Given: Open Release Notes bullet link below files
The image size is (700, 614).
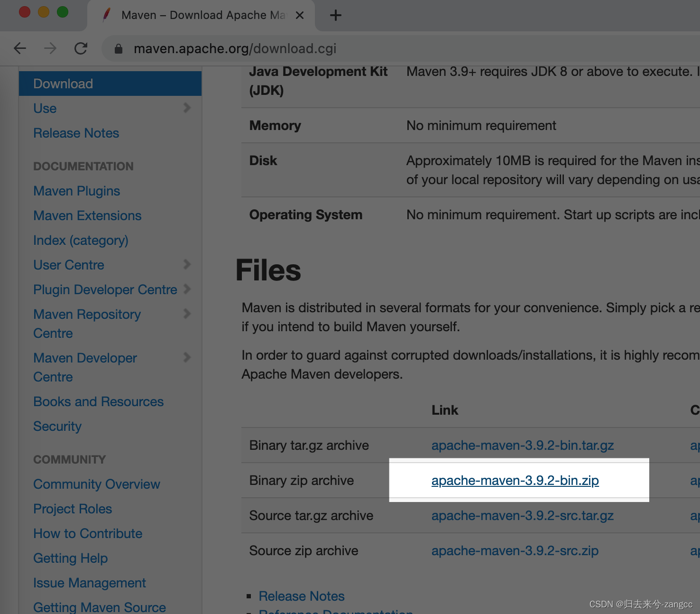Looking at the screenshot, I should pyautogui.click(x=302, y=596).
